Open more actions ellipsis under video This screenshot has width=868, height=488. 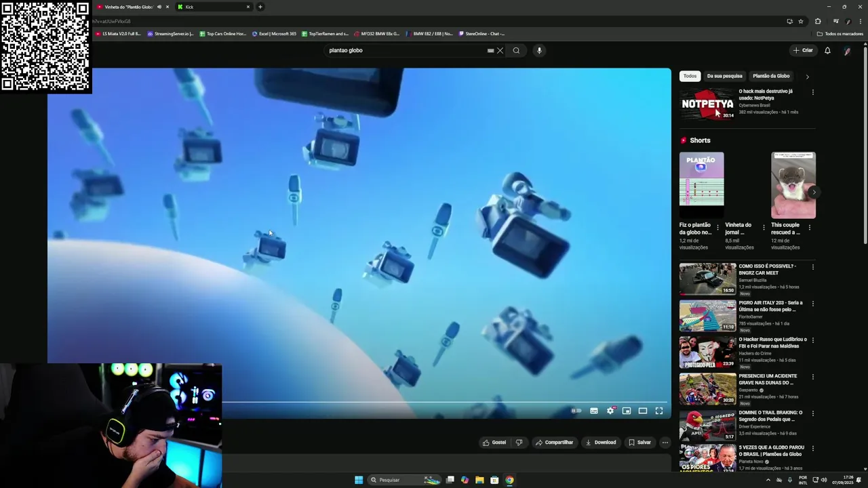(665, 443)
